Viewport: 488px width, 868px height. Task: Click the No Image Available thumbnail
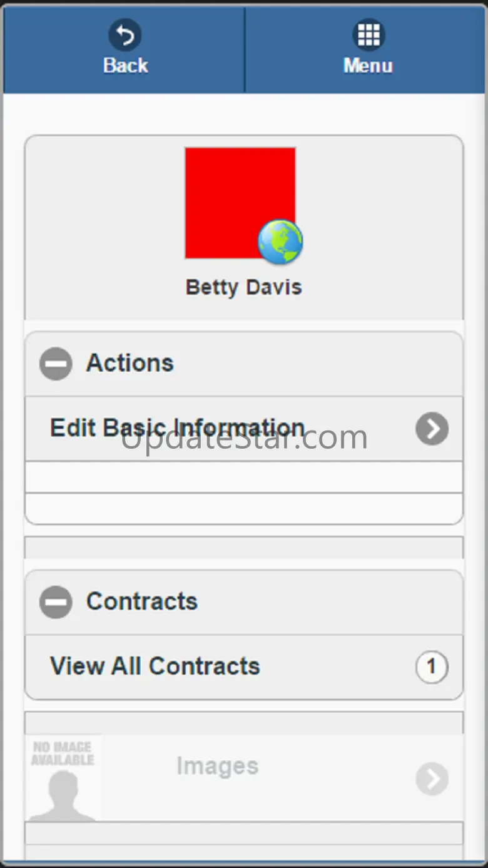pos(63,778)
